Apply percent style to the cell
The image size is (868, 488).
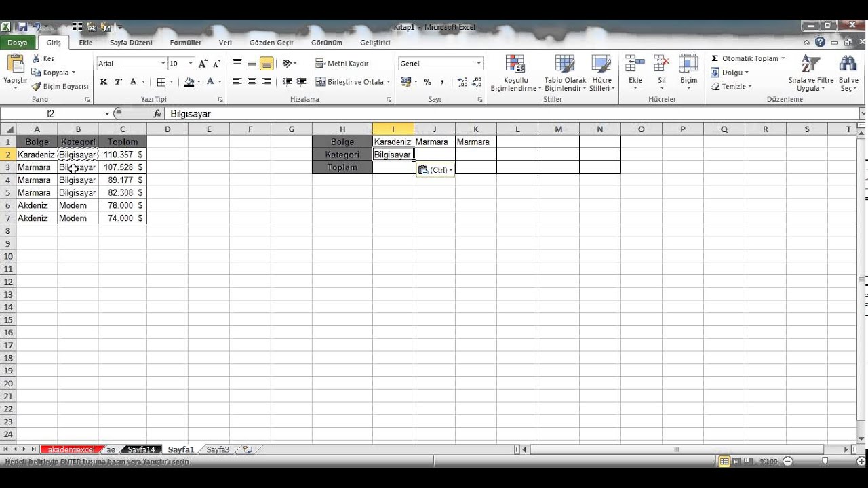(x=427, y=82)
